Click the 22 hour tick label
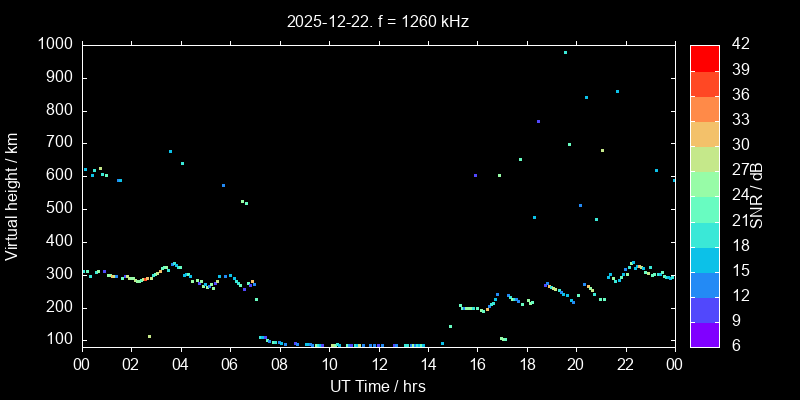 [625, 365]
